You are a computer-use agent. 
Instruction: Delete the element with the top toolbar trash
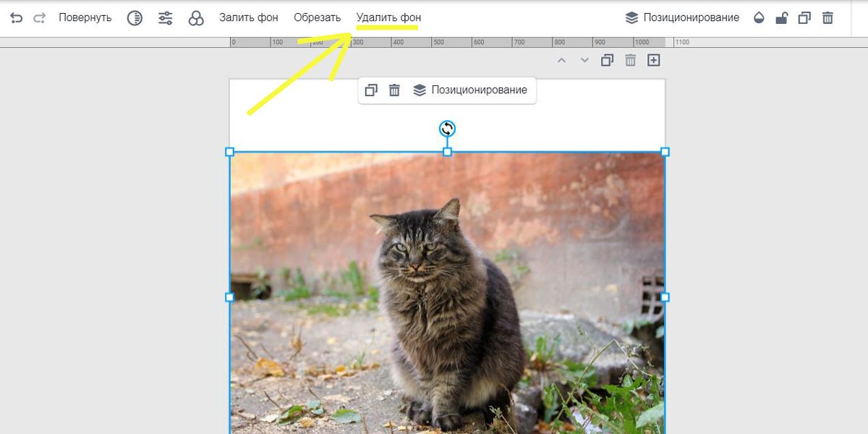point(827,18)
